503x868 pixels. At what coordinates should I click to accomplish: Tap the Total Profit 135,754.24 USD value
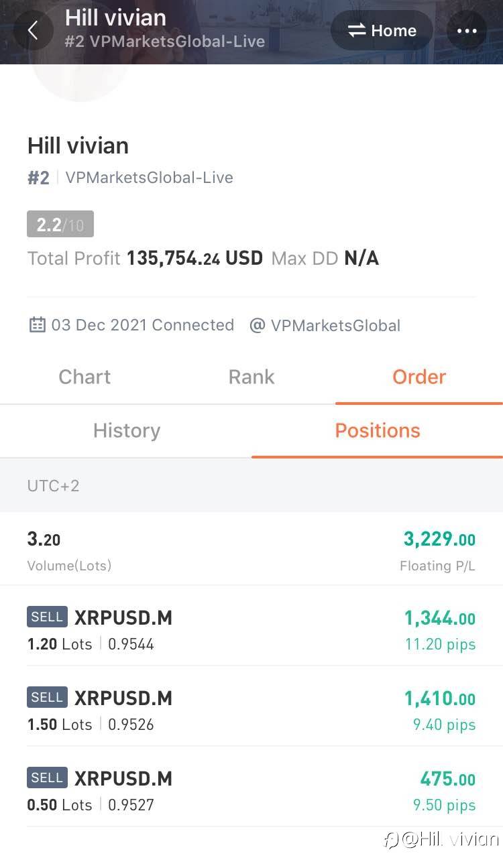(x=194, y=258)
